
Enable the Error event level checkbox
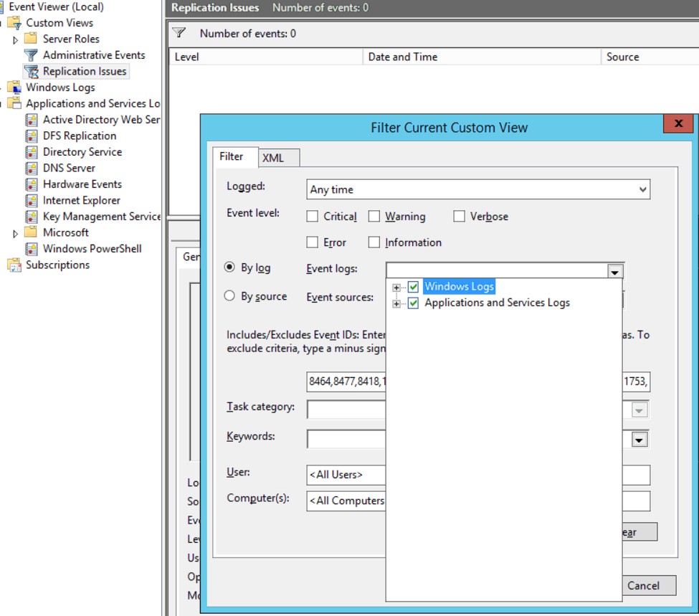tap(313, 242)
